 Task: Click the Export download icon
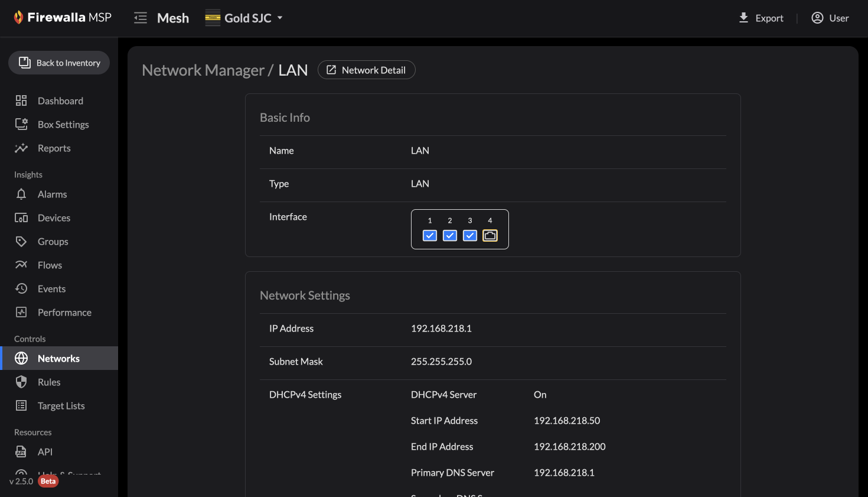point(744,18)
